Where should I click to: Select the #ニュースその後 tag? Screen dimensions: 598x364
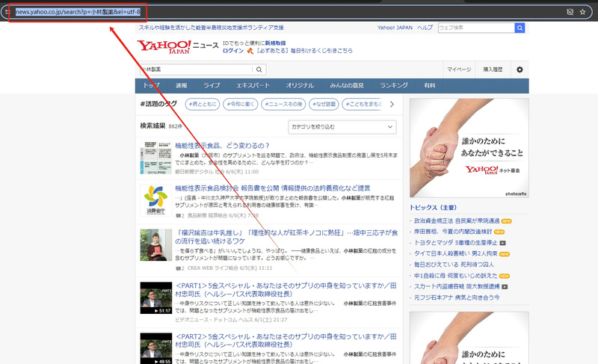[283, 104]
